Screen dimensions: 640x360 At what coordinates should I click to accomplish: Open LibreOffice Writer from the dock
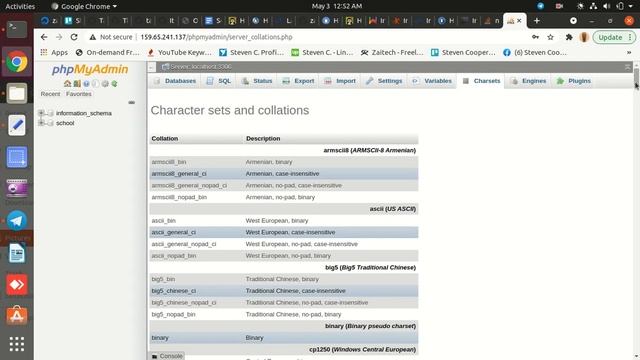tap(17, 253)
